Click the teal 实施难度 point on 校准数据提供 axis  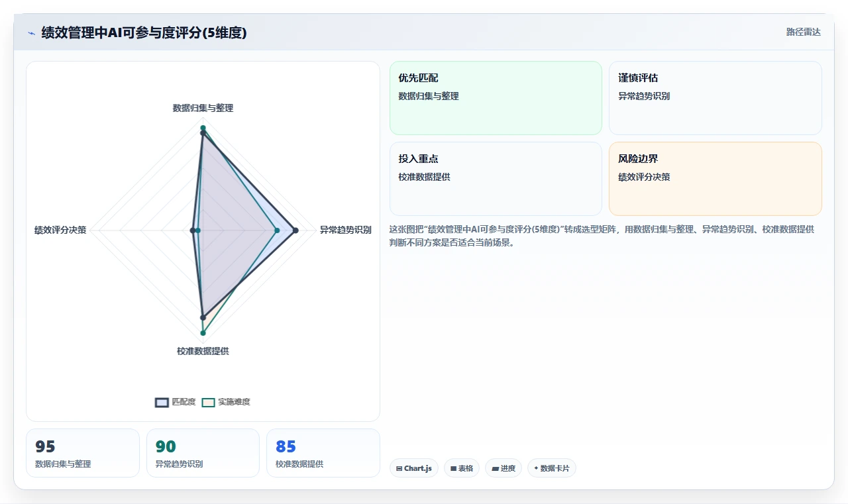pyautogui.click(x=203, y=332)
